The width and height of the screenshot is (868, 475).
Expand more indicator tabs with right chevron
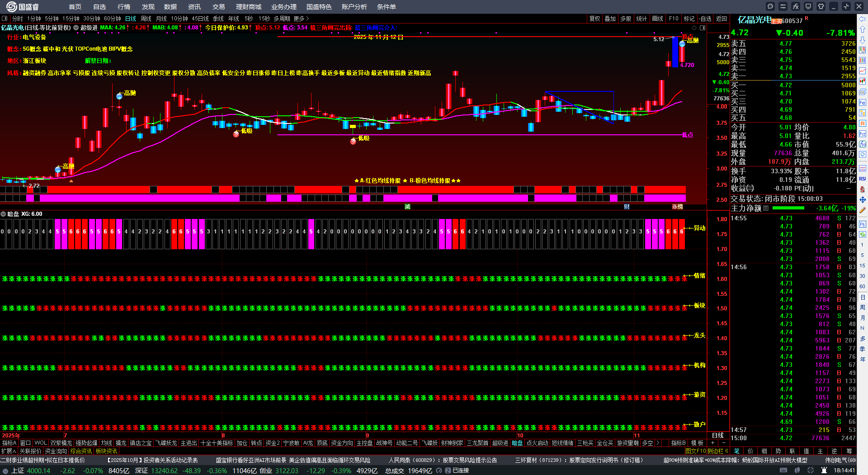(x=657, y=443)
